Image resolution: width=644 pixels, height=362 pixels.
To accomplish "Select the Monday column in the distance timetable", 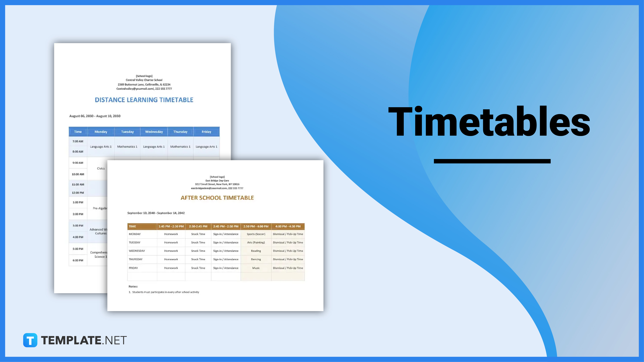I will (x=101, y=131).
